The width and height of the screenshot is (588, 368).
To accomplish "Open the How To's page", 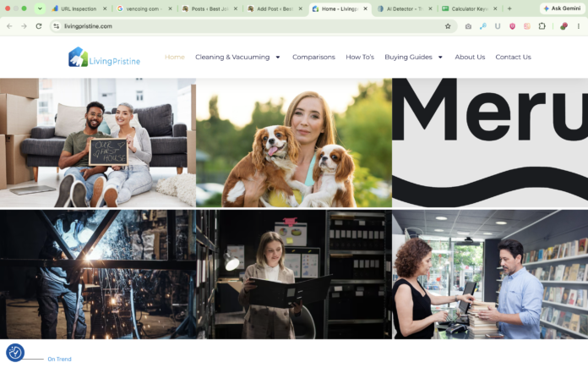I will 360,57.
